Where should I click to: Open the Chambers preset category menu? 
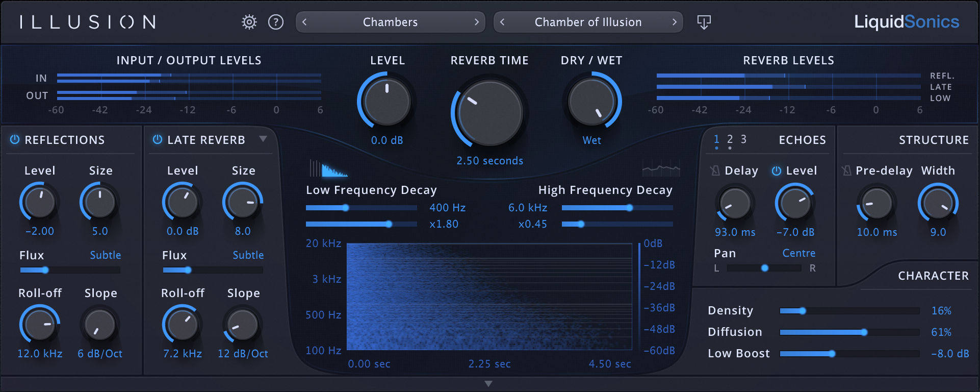pos(390,22)
